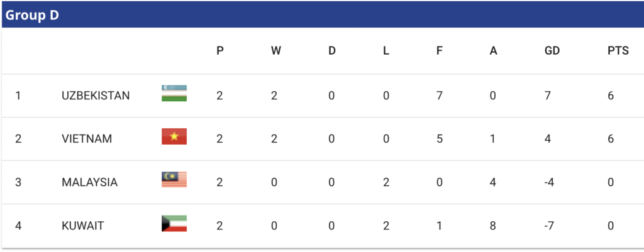
Task: Select Uzbekistan's rank number 1
Action: 18,96
